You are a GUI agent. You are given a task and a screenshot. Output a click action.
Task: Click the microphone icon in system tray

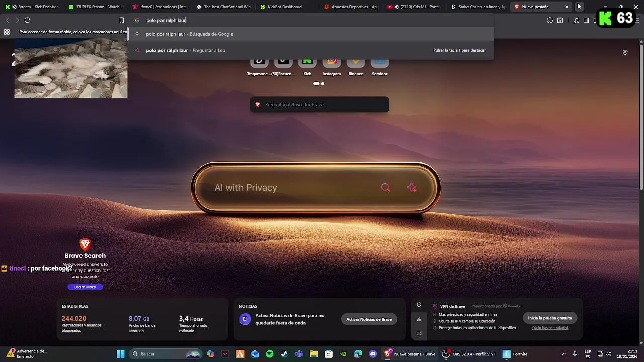(x=575, y=354)
